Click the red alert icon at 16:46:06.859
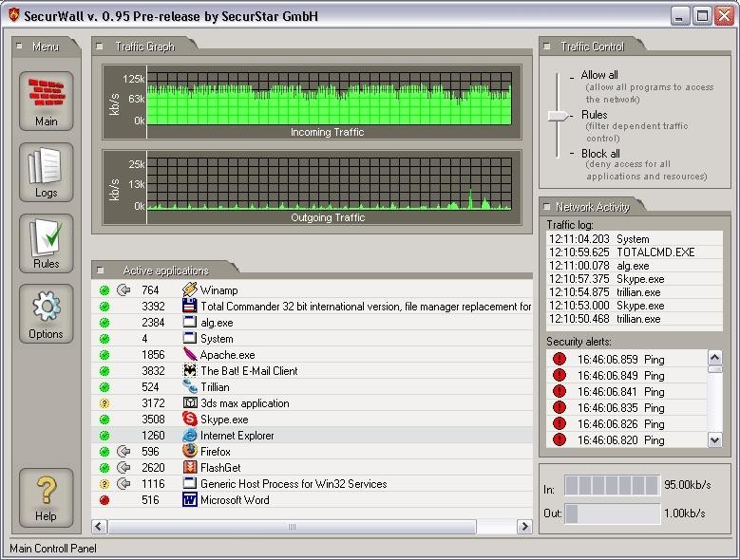 pos(560,359)
